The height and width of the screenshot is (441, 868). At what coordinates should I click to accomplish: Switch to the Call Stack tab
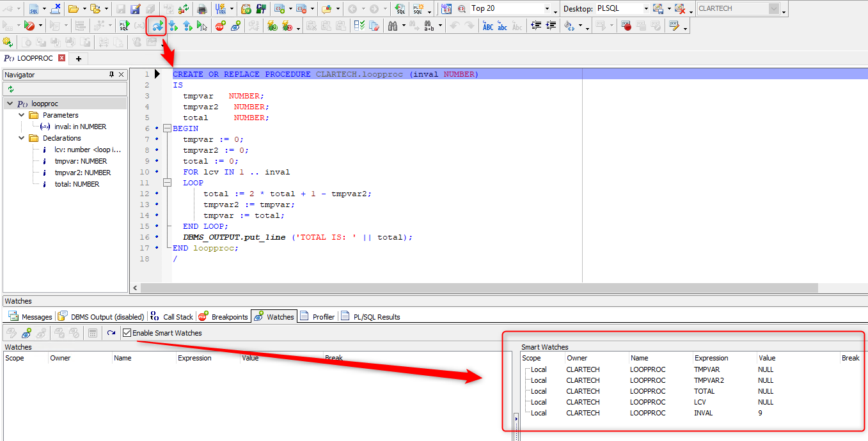pos(171,316)
